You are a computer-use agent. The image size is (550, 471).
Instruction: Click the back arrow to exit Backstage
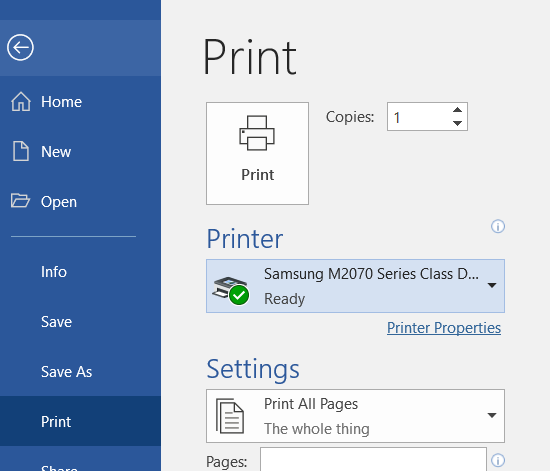20,47
